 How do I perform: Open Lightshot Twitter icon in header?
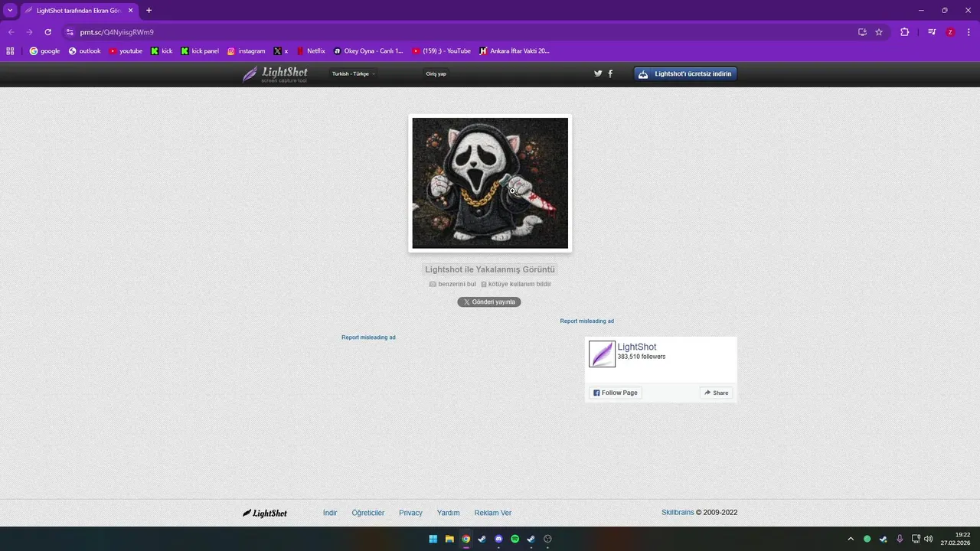click(598, 74)
